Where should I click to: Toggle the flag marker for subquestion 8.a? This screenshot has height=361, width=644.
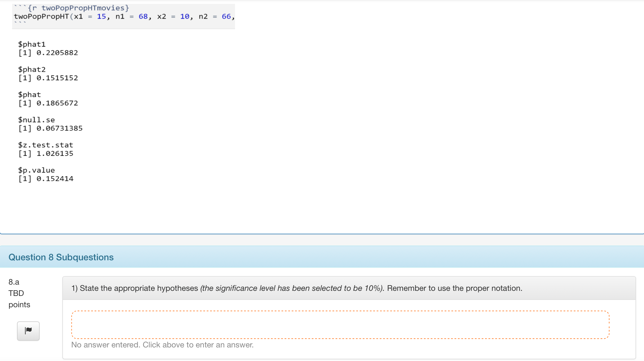coord(28,331)
